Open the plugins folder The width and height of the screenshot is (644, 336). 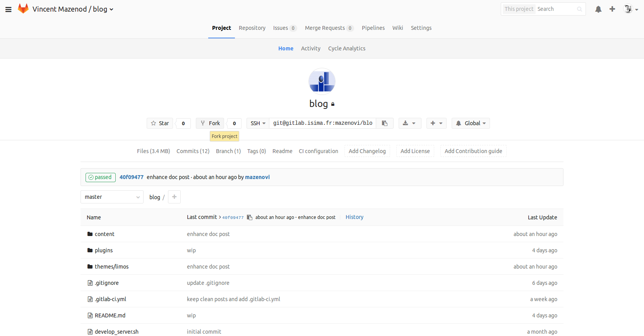[104, 250]
